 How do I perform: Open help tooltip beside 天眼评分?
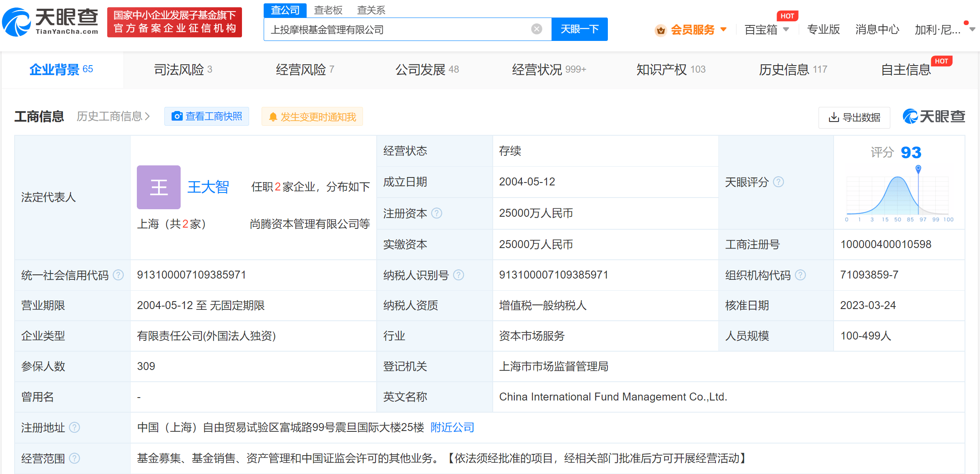click(x=779, y=182)
